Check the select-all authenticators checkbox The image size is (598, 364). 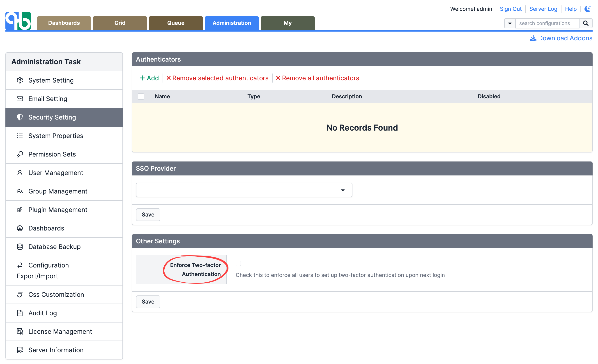coord(141,97)
